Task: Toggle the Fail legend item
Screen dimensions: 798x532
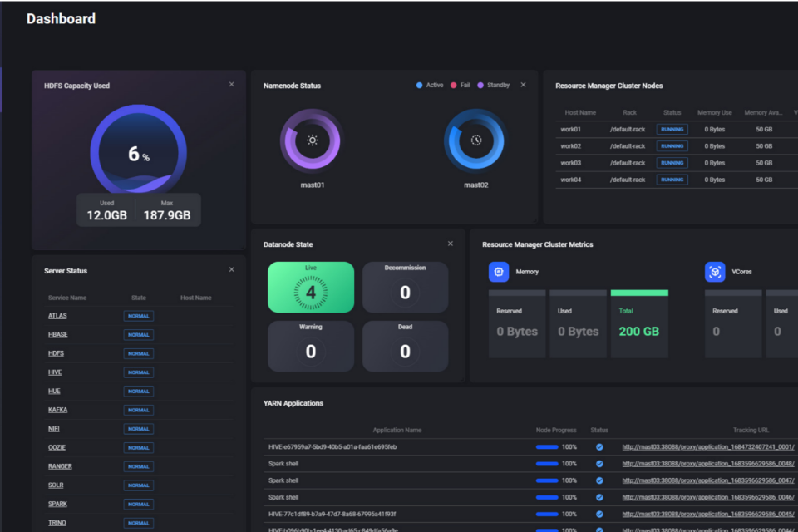Action: pyautogui.click(x=460, y=85)
